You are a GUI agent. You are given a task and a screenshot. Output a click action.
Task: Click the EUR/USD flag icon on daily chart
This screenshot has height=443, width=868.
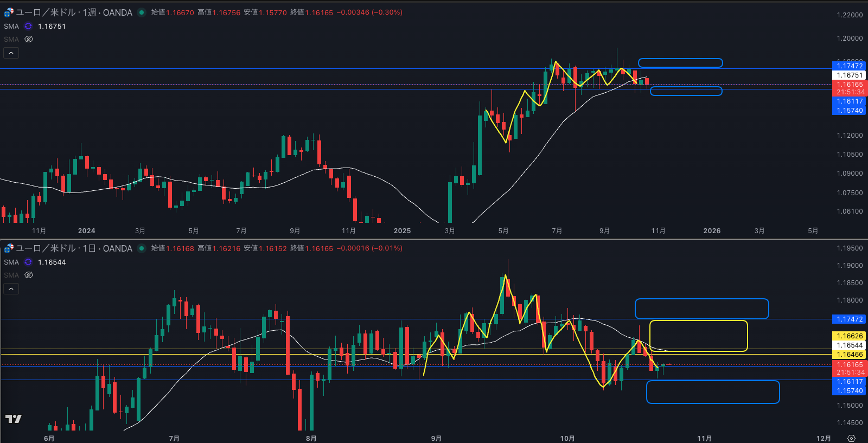pos(9,248)
